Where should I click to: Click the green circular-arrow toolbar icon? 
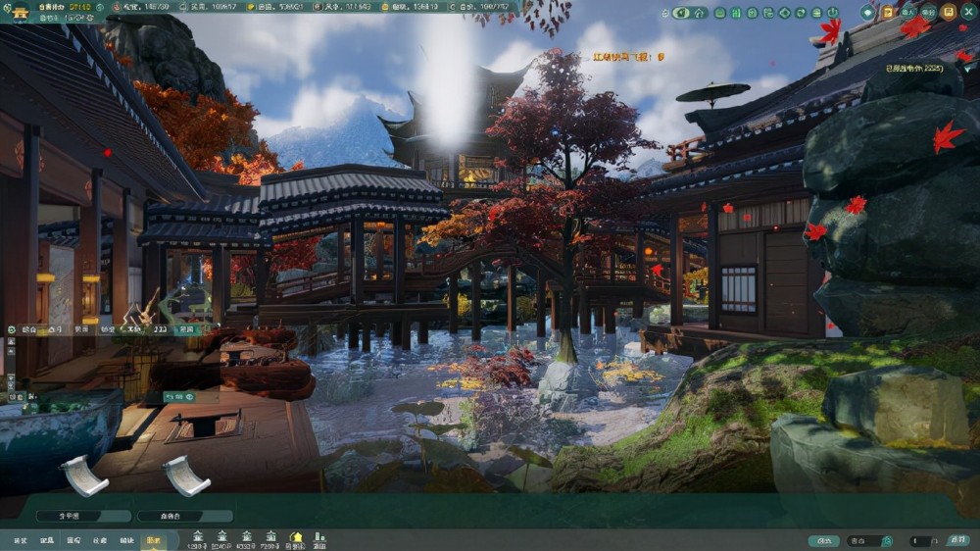801,13
